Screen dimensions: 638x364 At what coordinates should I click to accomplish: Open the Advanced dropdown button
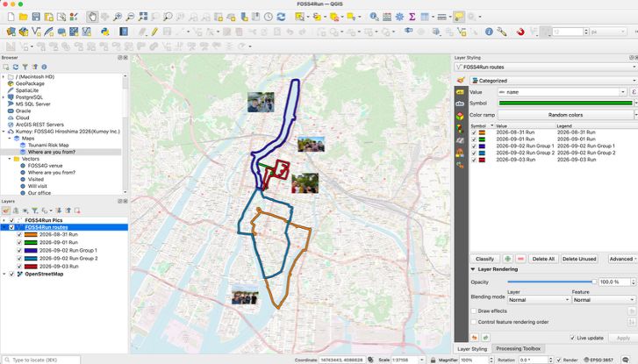pos(622,259)
